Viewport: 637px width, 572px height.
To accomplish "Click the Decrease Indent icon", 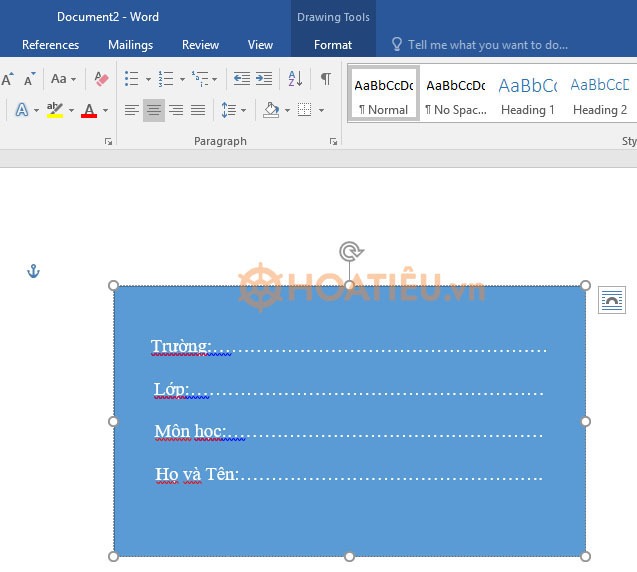I will (241, 78).
